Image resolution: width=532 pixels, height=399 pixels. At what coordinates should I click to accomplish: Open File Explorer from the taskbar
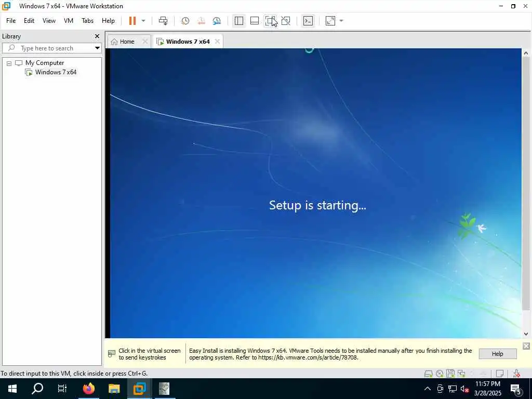(x=114, y=389)
